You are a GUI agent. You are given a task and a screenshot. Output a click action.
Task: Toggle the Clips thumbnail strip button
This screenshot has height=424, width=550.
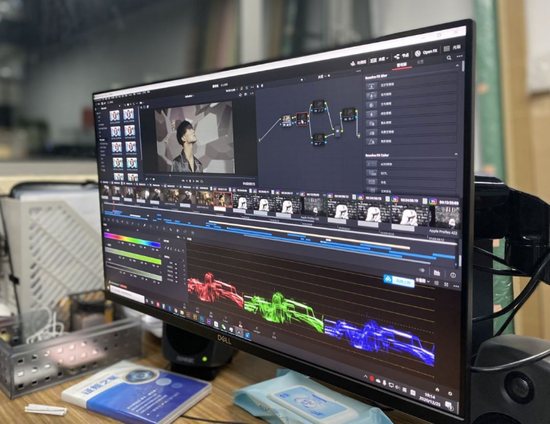coord(377,59)
